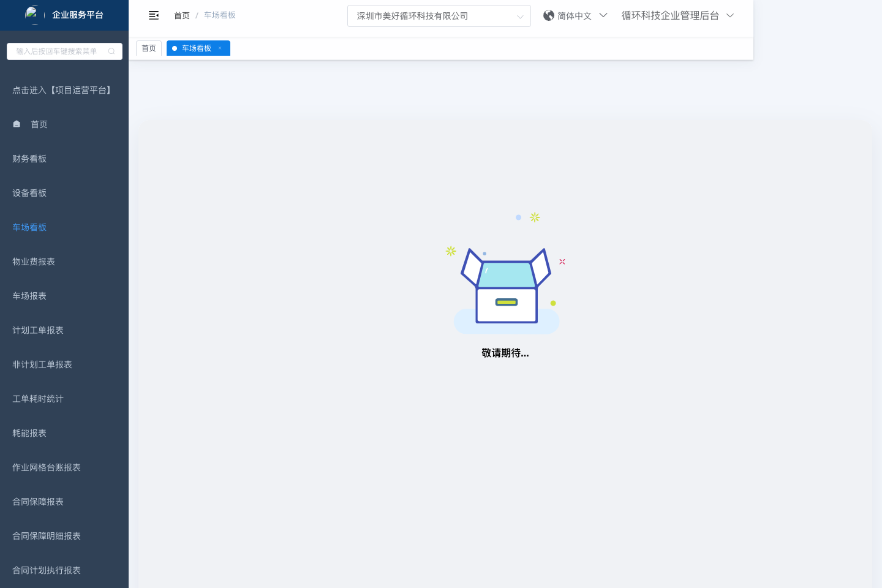Viewport: 882px width, 588px height.
Task: Click 首页 in the breadcrumb
Action: click(182, 15)
